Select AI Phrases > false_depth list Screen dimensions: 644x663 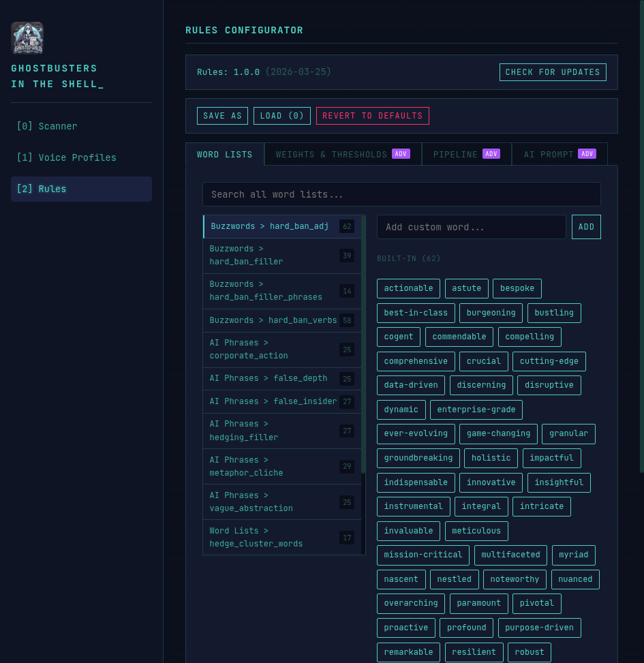pos(282,378)
